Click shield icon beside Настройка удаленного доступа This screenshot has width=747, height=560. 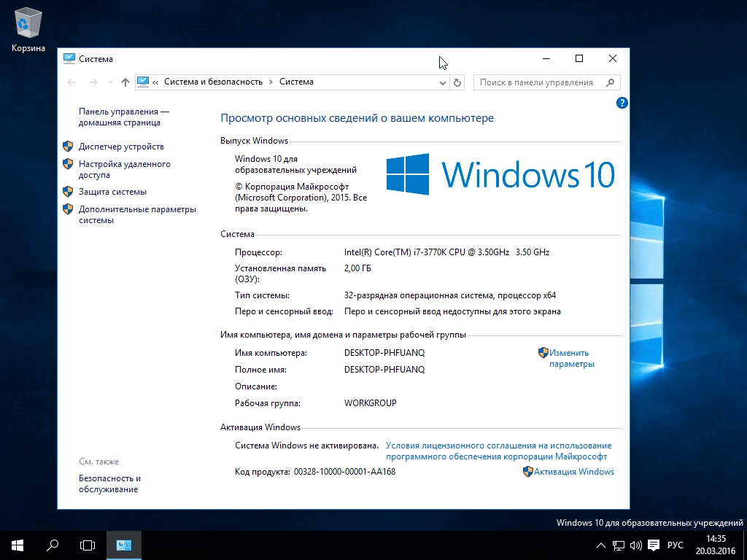click(x=68, y=164)
